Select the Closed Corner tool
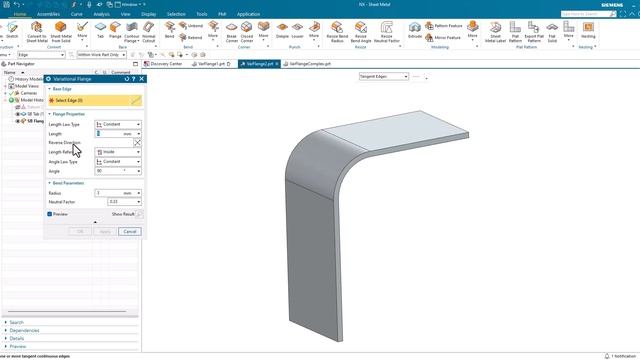This screenshot has height=360, width=640. [x=247, y=32]
